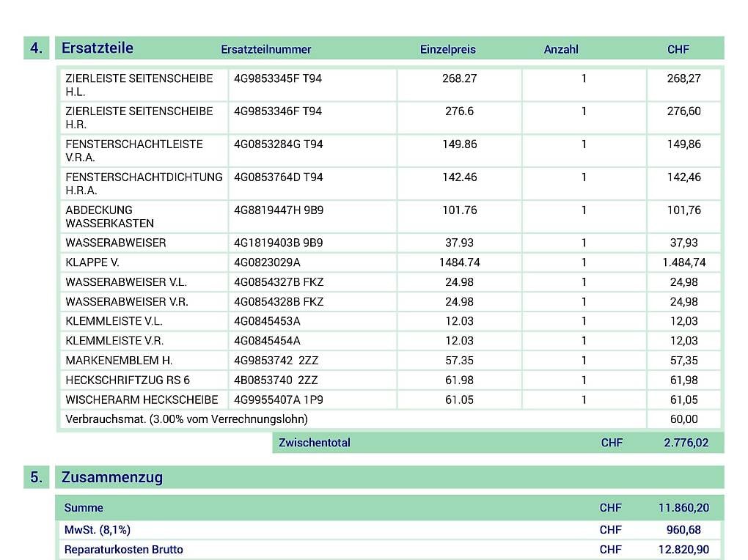
Task: Click the total 1.484,74 for KLAPPE V.
Action: [683, 262]
